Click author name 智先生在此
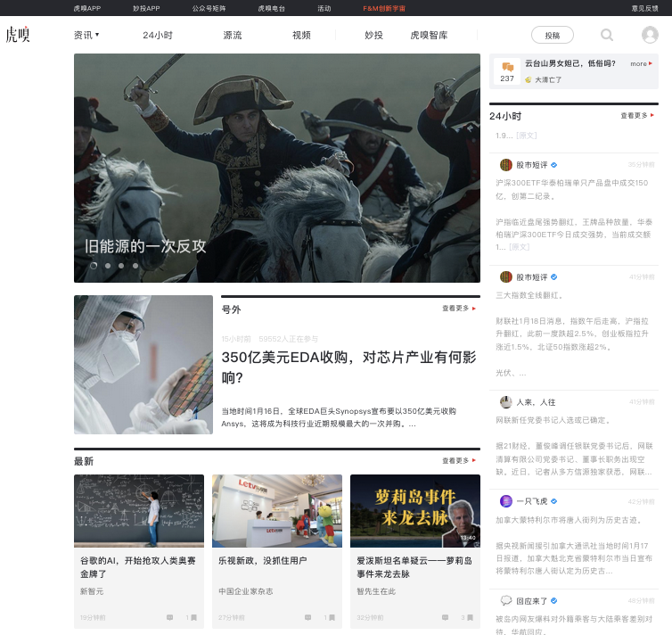Image resolution: width=672 pixels, height=635 pixels. point(376,591)
